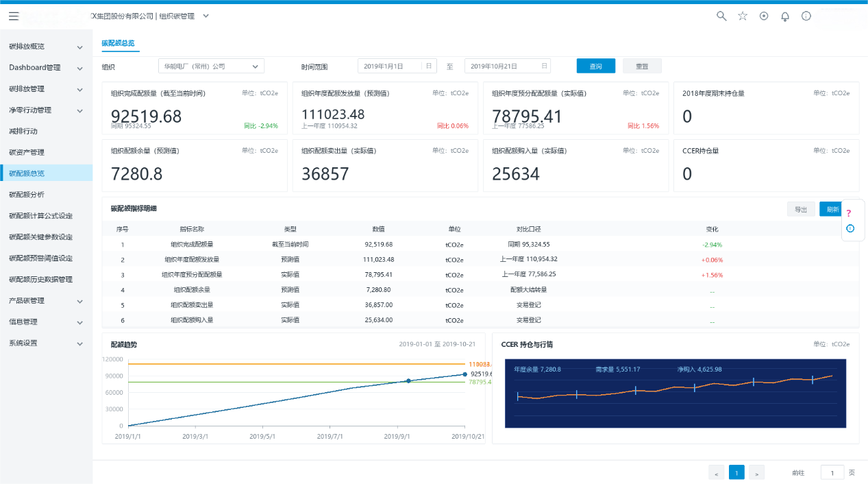Click the info circle icon in header
This screenshot has width=868, height=484.
coord(806,16)
